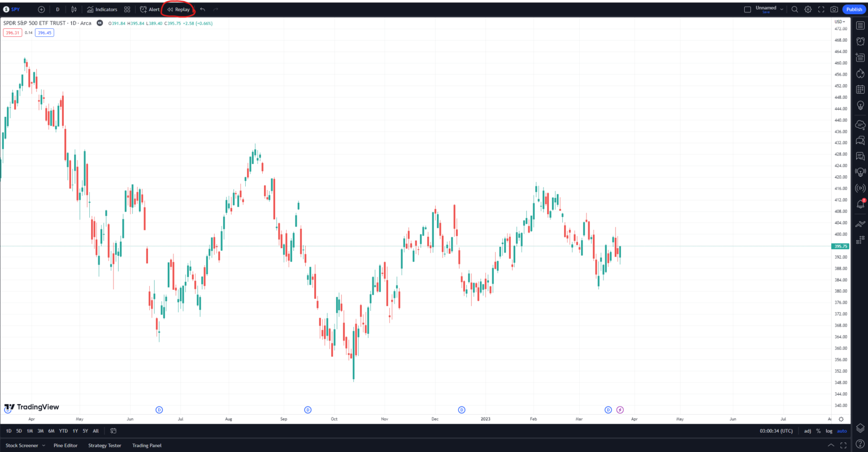
Task: Open the Watchlist panel icon
Action: tap(860, 25)
